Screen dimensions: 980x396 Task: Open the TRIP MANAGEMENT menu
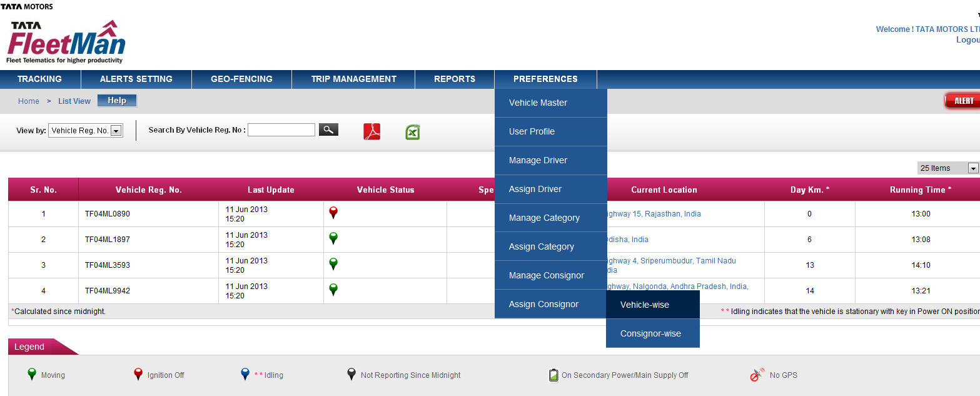pos(353,79)
